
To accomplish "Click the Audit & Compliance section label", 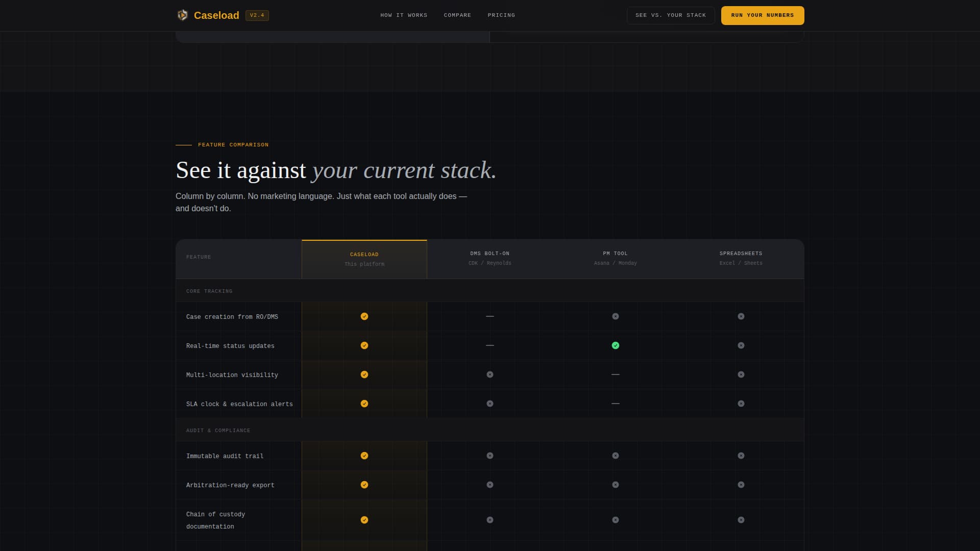I will pyautogui.click(x=218, y=431).
